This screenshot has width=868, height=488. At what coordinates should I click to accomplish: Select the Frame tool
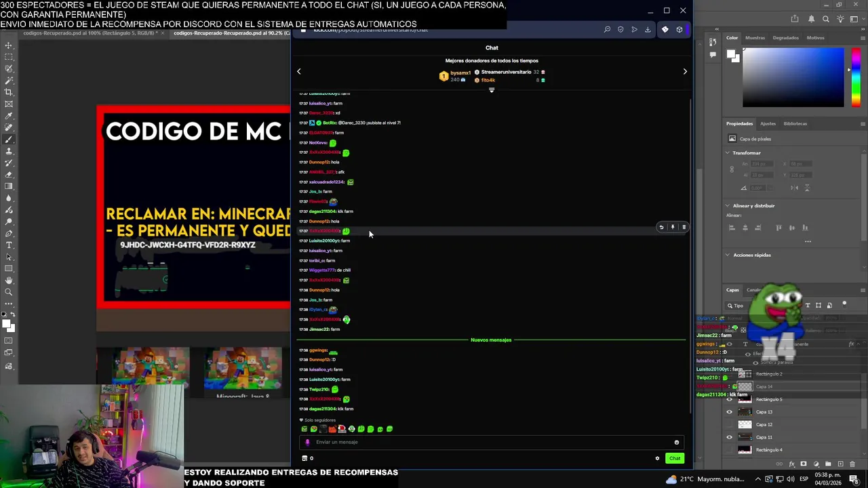(x=9, y=104)
